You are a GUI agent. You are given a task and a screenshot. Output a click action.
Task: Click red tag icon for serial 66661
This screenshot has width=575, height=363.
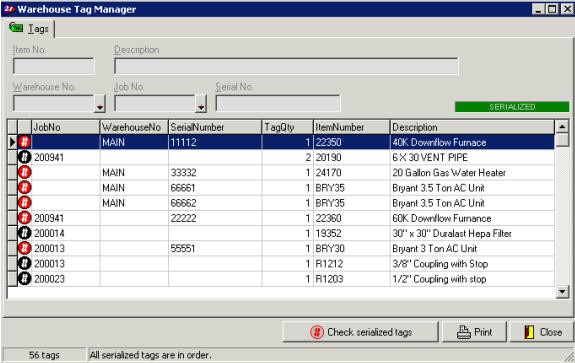point(25,188)
